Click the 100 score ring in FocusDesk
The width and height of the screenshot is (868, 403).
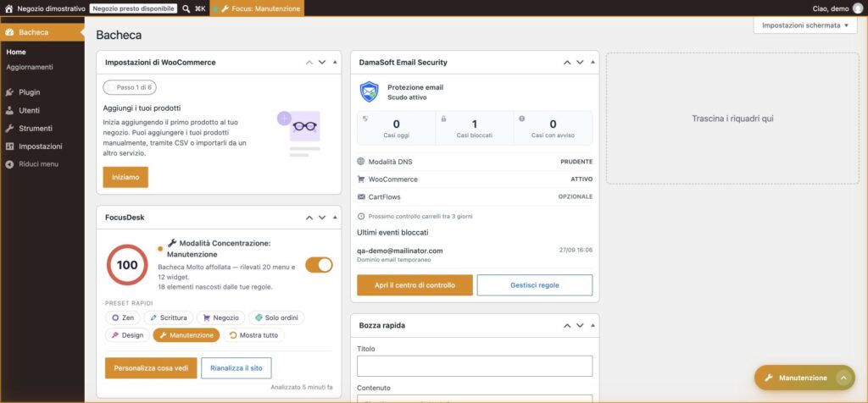point(127,265)
